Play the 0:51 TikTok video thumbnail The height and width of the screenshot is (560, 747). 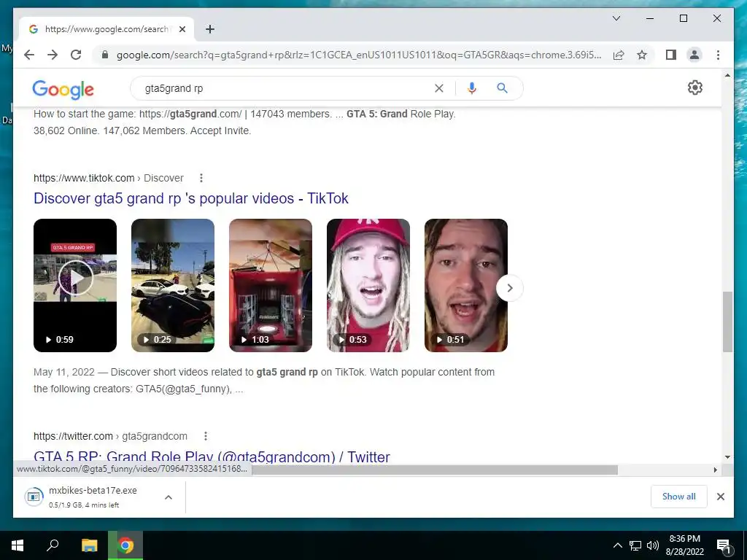465,285
